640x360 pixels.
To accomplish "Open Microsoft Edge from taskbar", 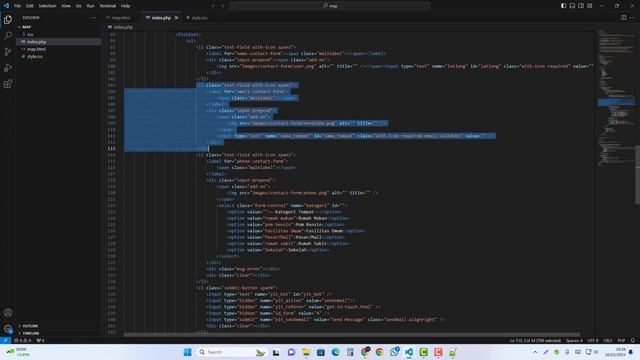I will pyautogui.click(x=336, y=352).
